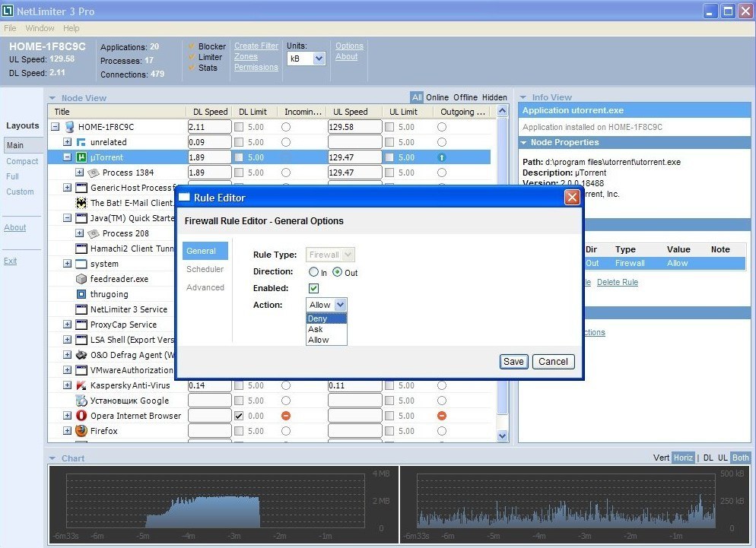Expand the Kaspersky Anti-Virus node
The height and width of the screenshot is (548, 756).
pyautogui.click(x=68, y=385)
